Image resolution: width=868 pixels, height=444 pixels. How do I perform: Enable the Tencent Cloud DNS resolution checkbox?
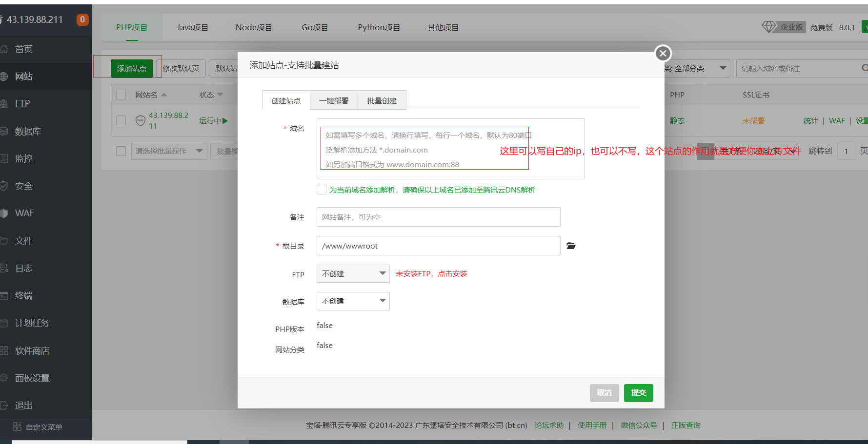322,190
